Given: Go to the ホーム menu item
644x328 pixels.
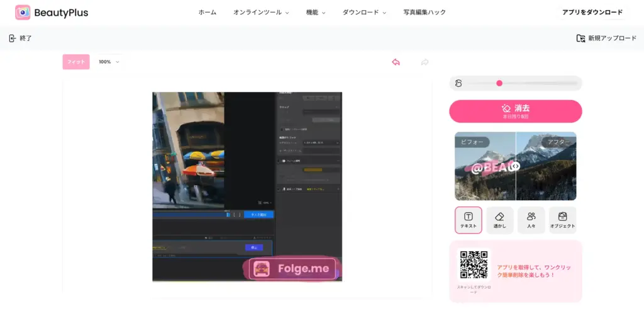Looking at the screenshot, I should [x=208, y=13].
